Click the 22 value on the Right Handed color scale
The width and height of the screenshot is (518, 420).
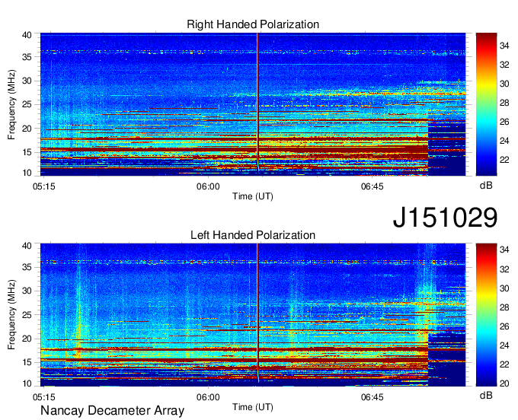tap(504, 160)
